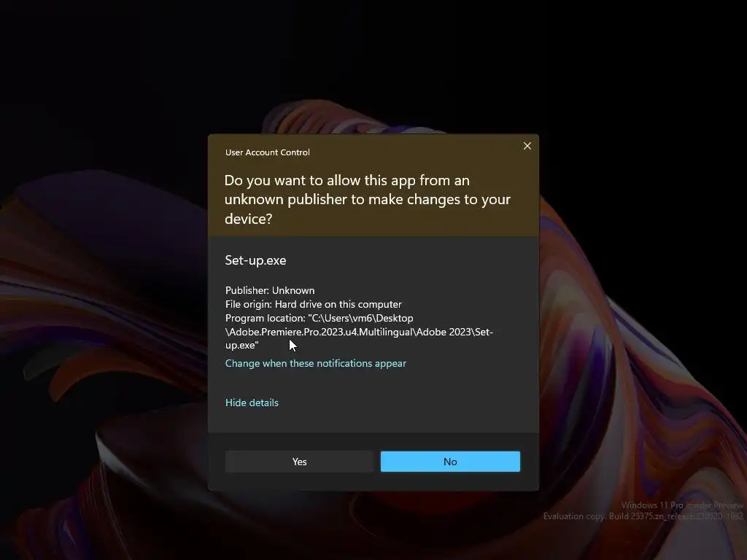Screen dimensions: 747x560
Task: Click the Program location path text
Action: 359,332
